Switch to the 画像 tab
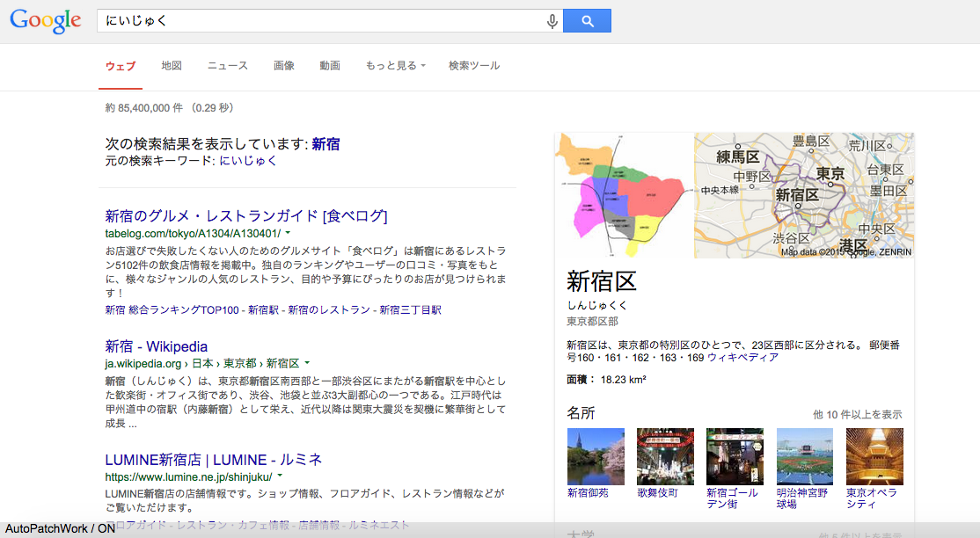Image resolution: width=980 pixels, height=538 pixels. click(x=284, y=66)
